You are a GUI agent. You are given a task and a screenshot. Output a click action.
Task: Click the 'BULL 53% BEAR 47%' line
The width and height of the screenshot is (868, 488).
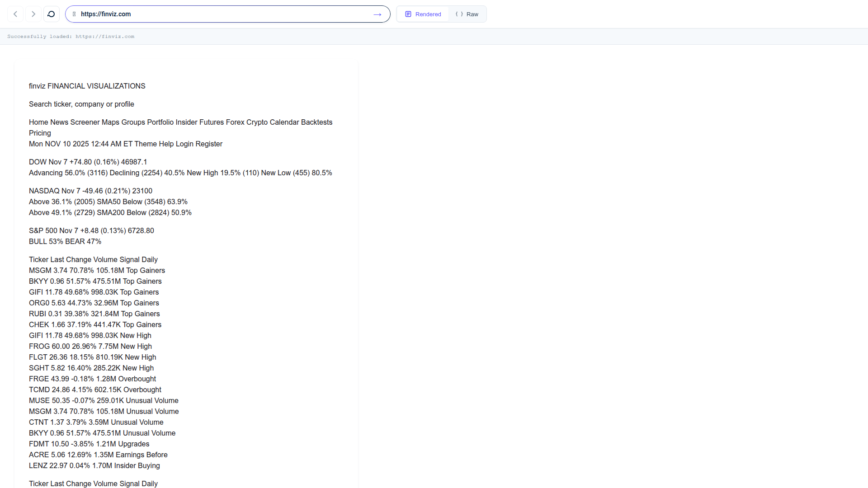pyautogui.click(x=65, y=241)
